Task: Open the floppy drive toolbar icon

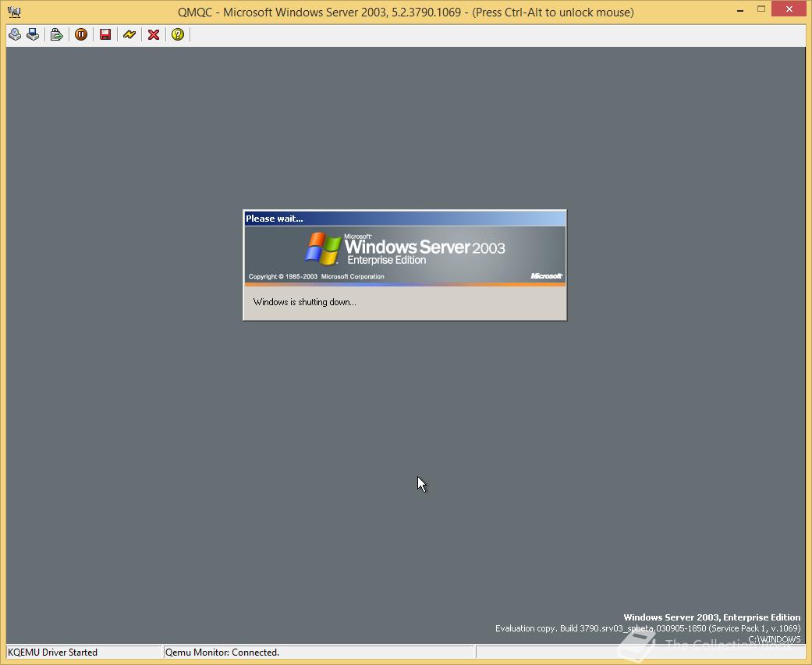Action: point(33,34)
